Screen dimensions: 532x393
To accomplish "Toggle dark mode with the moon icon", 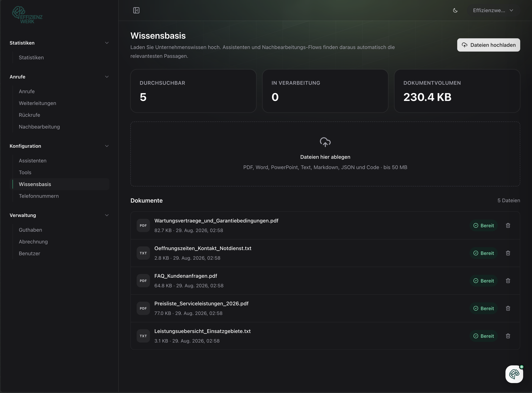I will tap(455, 10).
